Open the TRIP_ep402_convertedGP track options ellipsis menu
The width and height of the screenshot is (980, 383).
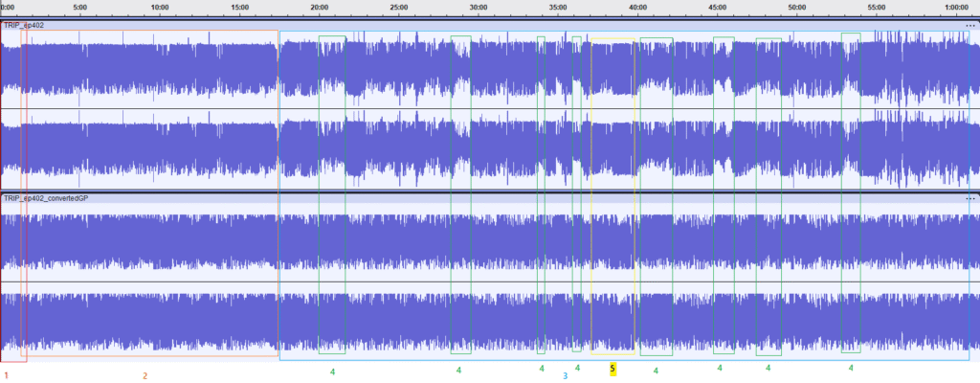tap(969, 198)
